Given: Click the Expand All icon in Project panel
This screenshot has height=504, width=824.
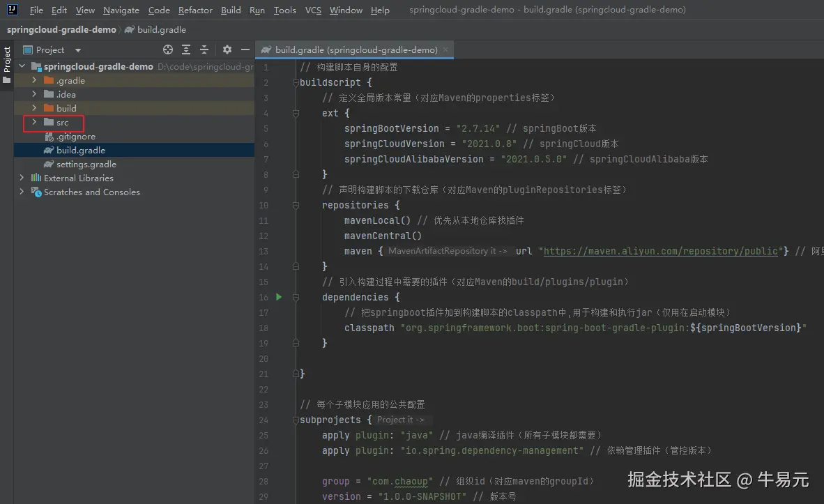Looking at the screenshot, I should pyautogui.click(x=186, y=49).
